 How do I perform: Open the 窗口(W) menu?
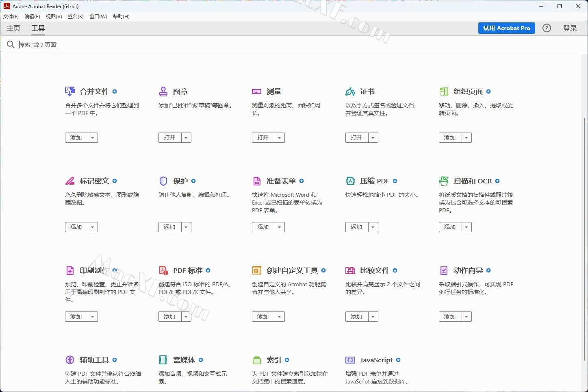[98, 17]
